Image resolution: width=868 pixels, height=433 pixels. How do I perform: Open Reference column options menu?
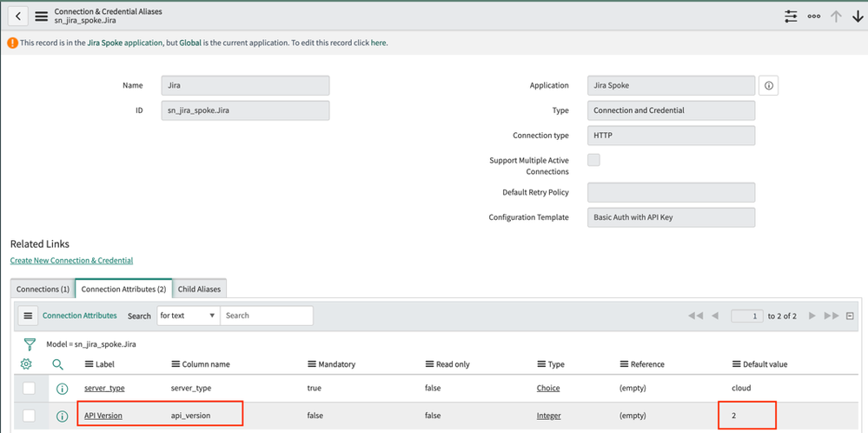(624, 364)
